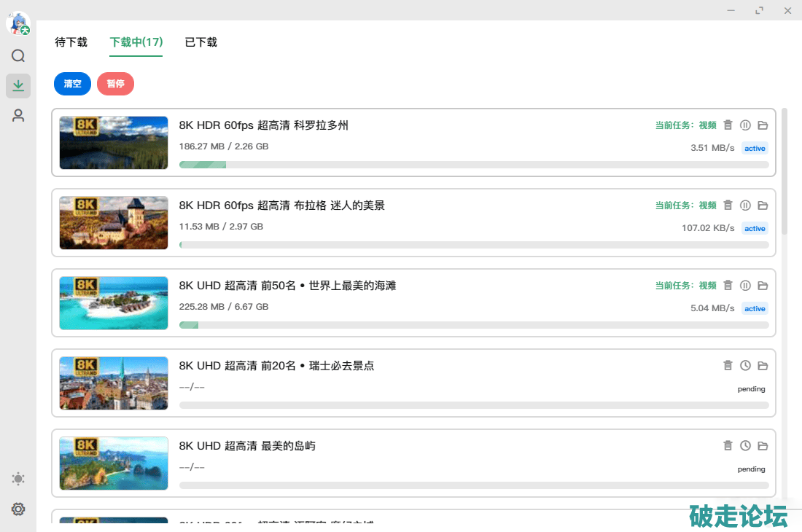Switch to the 已下载 tab

click(201, 42)
